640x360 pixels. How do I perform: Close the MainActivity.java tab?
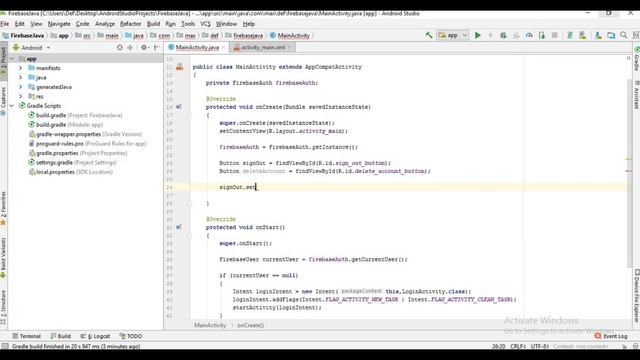[x=223, y=47]
